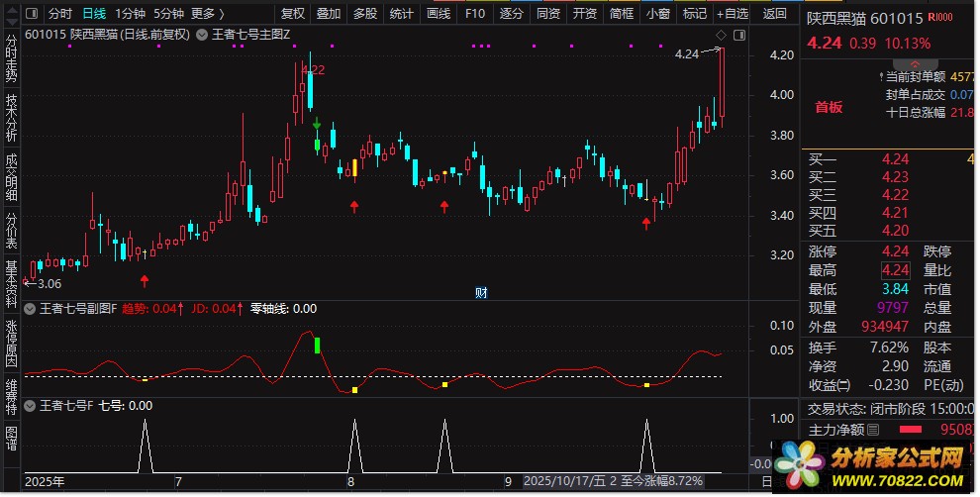Open 成交明细 in left sidebar
This screenshot has width=980, height=497.
click(x=11, y=176)
